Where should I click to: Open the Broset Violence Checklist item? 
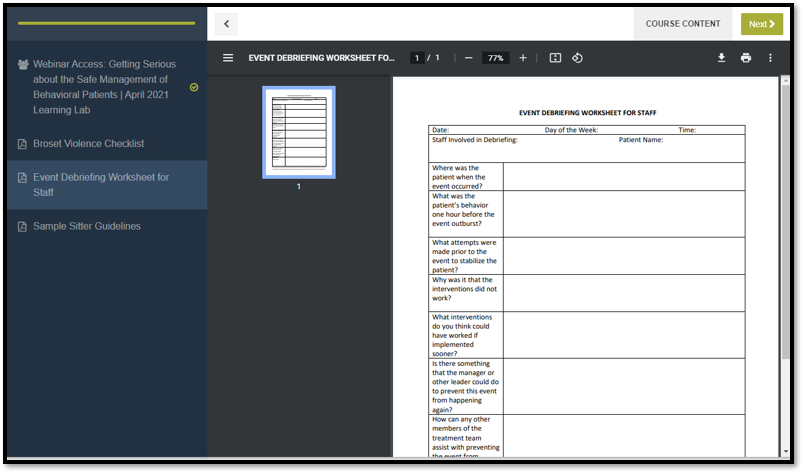tap(88, 144)
